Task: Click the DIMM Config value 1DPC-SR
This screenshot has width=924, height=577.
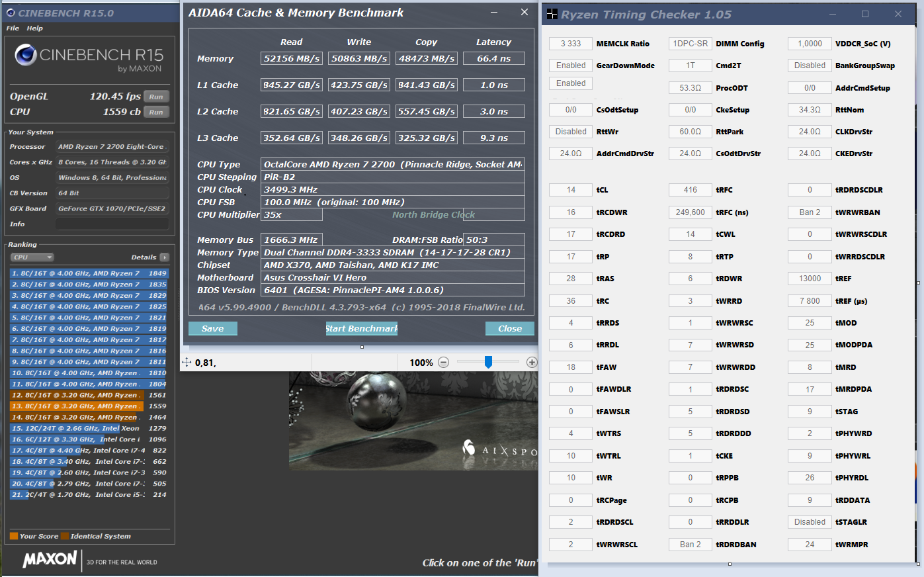Action: (x=691, y=44)
